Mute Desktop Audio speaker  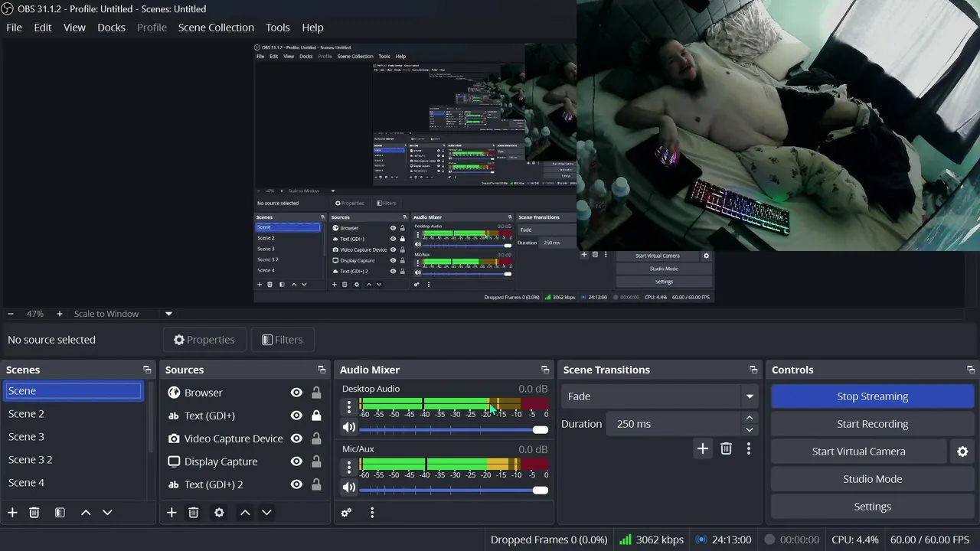click(x=349, y=428)
